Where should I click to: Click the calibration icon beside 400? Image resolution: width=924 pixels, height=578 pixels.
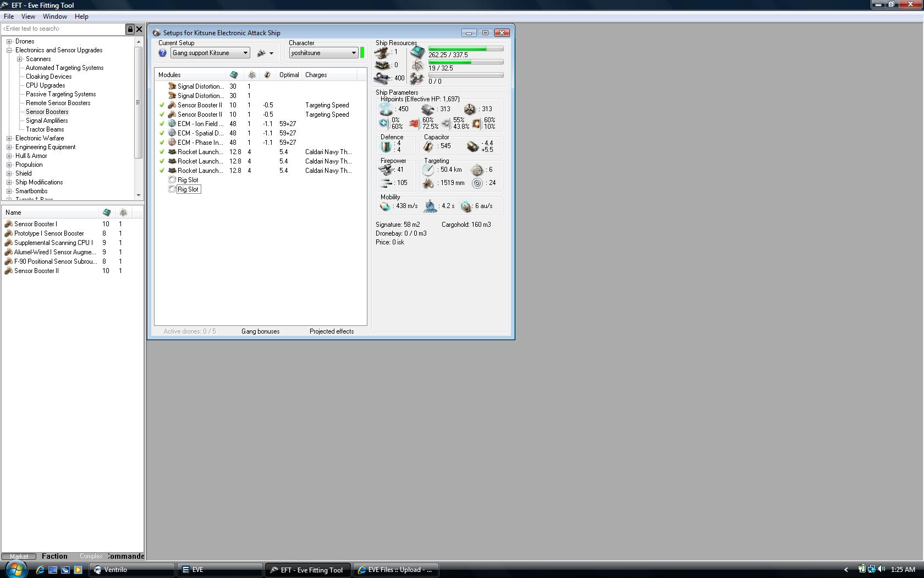point(382,78)
